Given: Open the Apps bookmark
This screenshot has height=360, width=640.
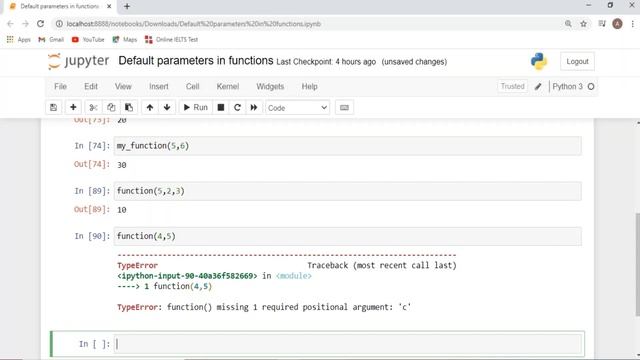Looking at the screenshot, I should (19, 40).
